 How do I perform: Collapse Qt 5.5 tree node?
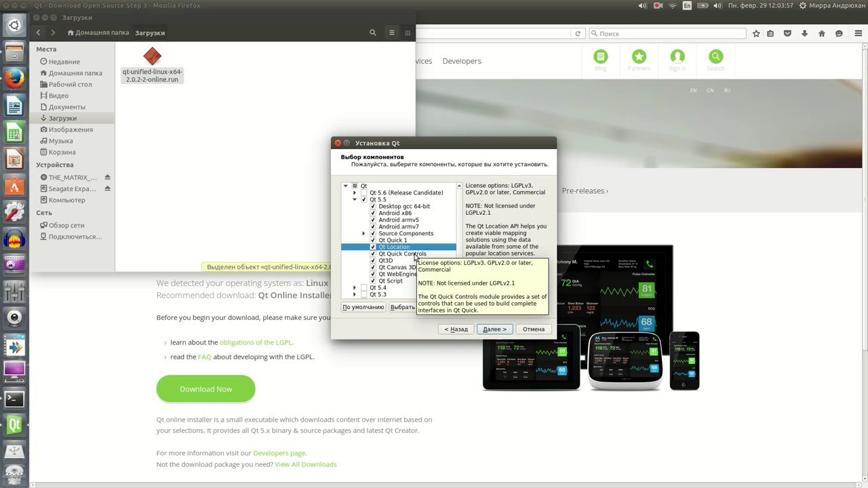tap(355, 199)
